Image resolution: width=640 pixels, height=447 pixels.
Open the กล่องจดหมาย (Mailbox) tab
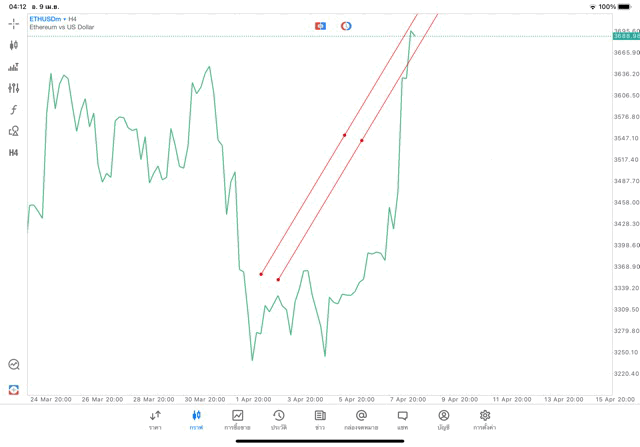pos(361,419)
